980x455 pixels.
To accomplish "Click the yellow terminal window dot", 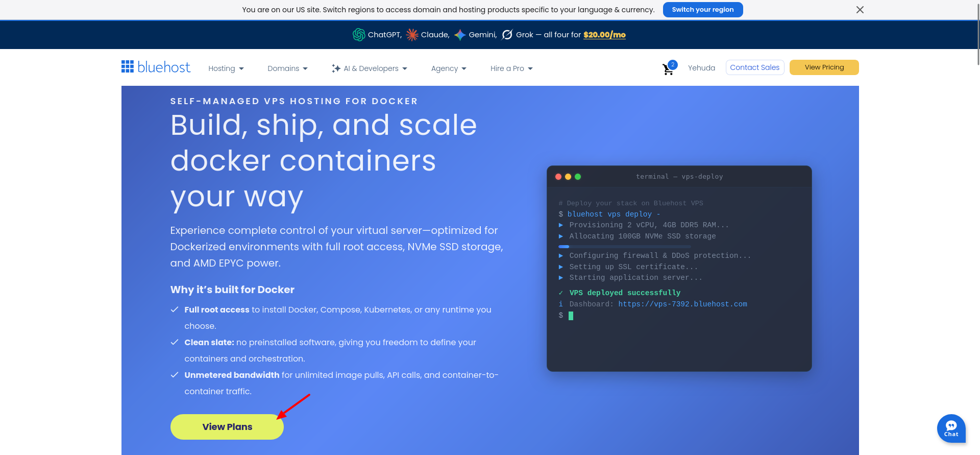I will [x=568, y=177].
